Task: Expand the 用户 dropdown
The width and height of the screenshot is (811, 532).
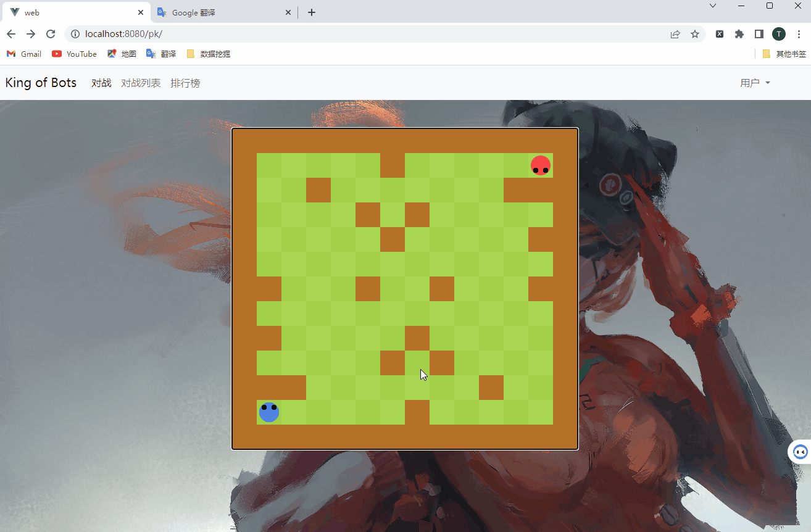Action: pos(755,83)
